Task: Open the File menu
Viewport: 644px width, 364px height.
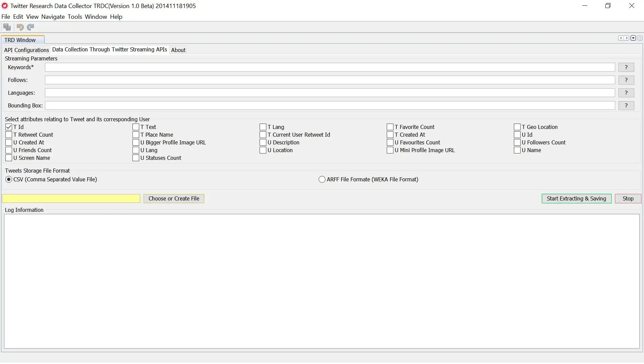Action: tap(6, 16)
